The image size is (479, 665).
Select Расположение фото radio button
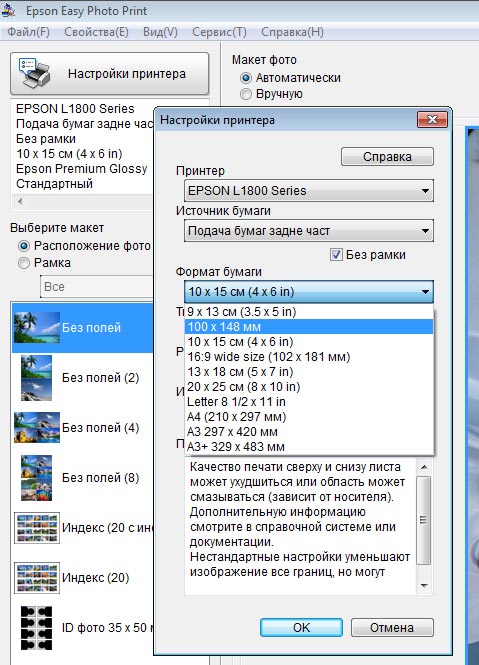[x=24, y=246]
